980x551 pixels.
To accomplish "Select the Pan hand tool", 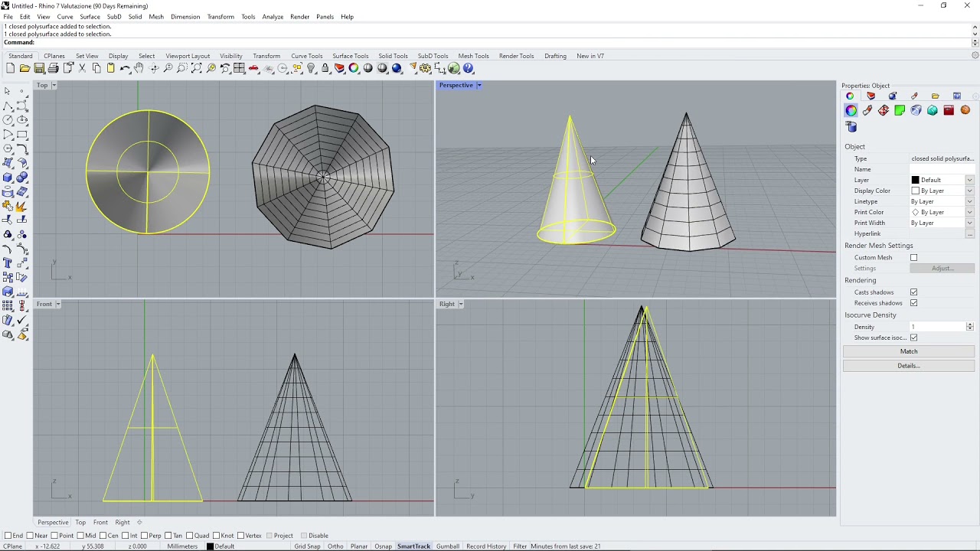I will (x=139, y=69).
